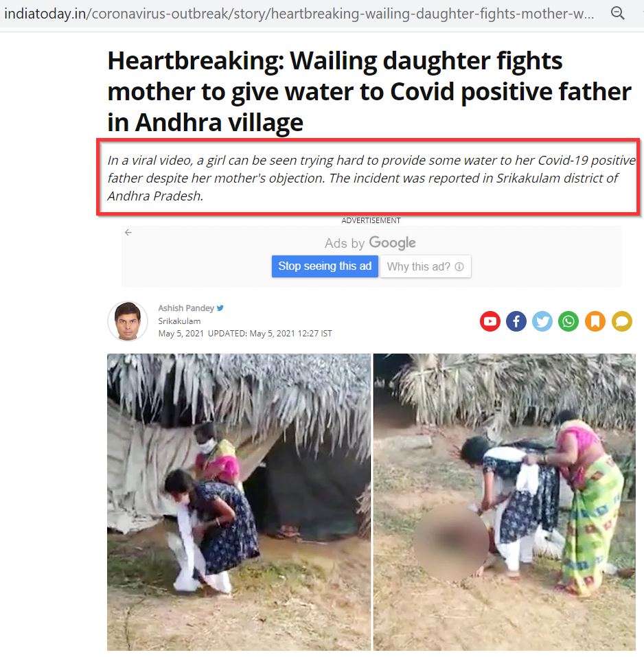Click the Srikakulam location text
The height and width of the screenshot is (657, 644).
[179, 321]
